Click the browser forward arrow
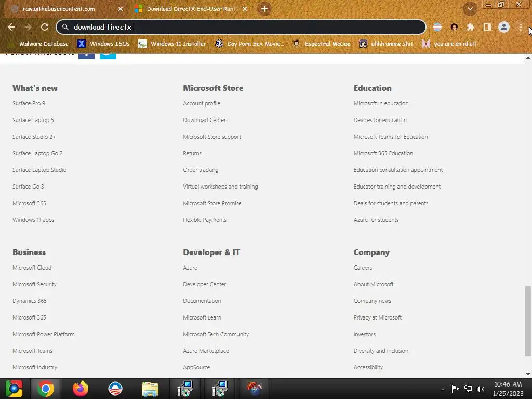 (x=28, y=27)
